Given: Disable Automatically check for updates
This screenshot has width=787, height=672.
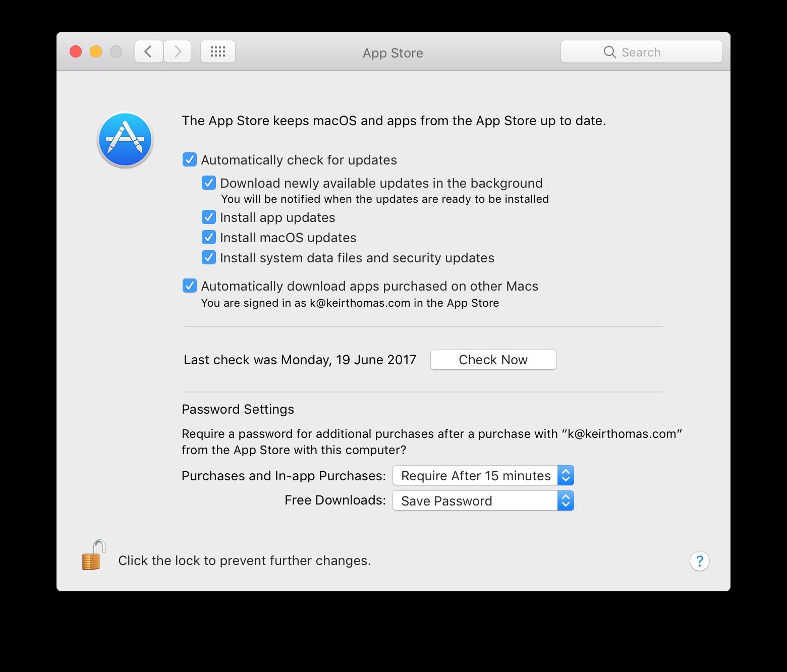Looking at the screenshot, I should (189, 159).
